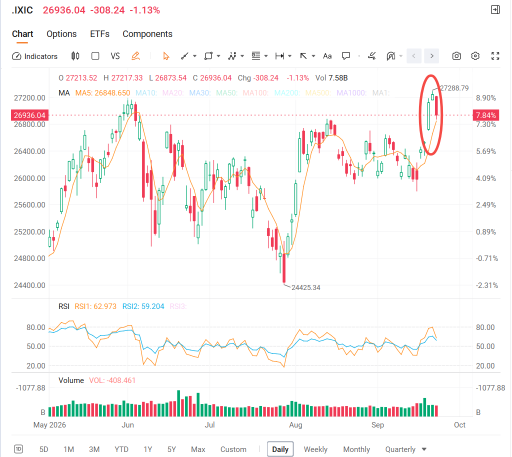
Task: Select the 5Y time range
Action: (171, 449)
